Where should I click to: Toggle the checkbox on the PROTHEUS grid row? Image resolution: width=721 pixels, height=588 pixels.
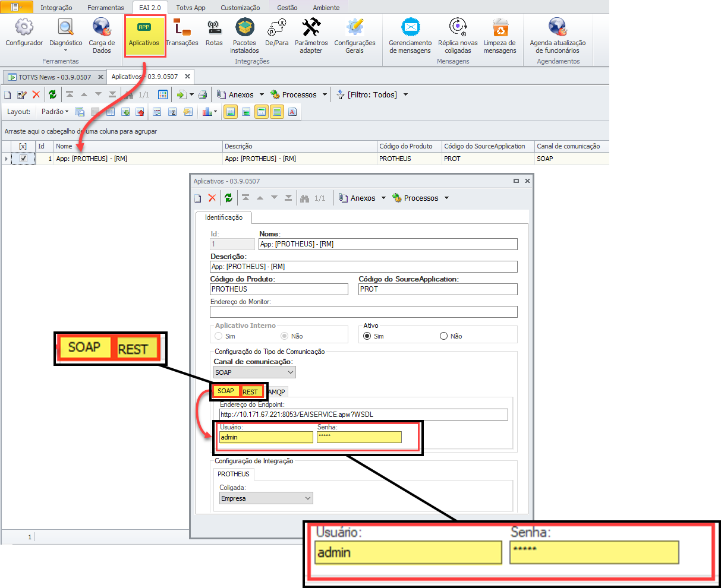tap(23, 159)
